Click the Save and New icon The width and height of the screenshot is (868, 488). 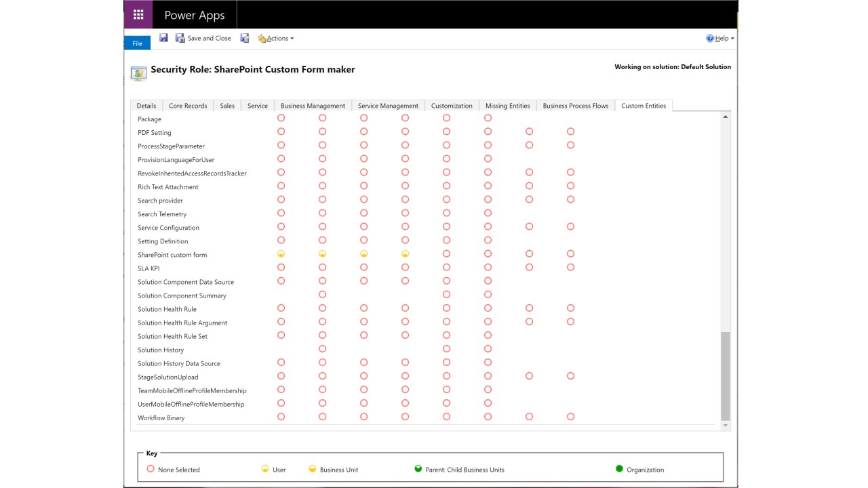(245, 39)
